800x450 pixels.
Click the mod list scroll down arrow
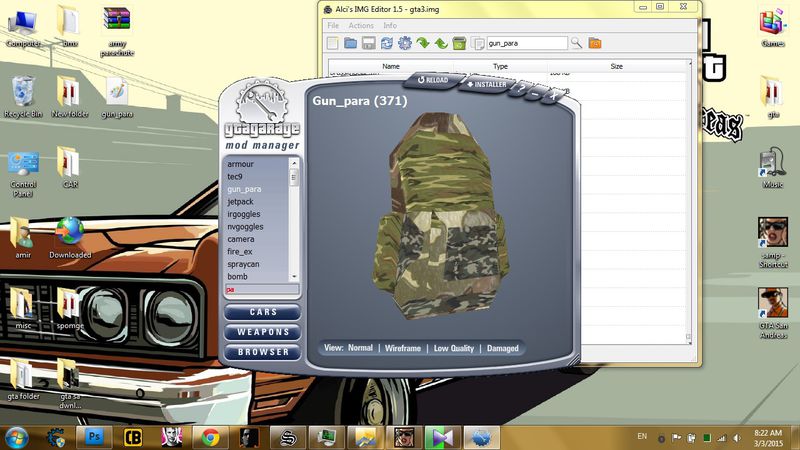point(294,277)
